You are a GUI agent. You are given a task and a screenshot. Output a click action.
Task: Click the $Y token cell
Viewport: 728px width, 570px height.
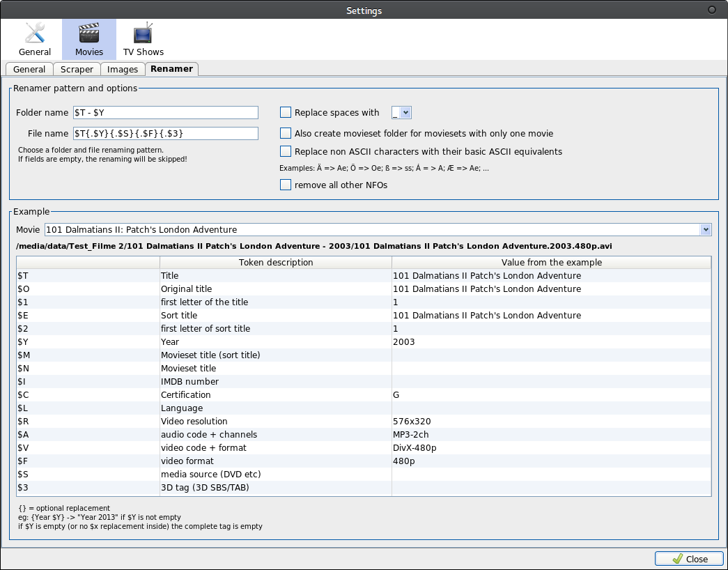[88, 342]
